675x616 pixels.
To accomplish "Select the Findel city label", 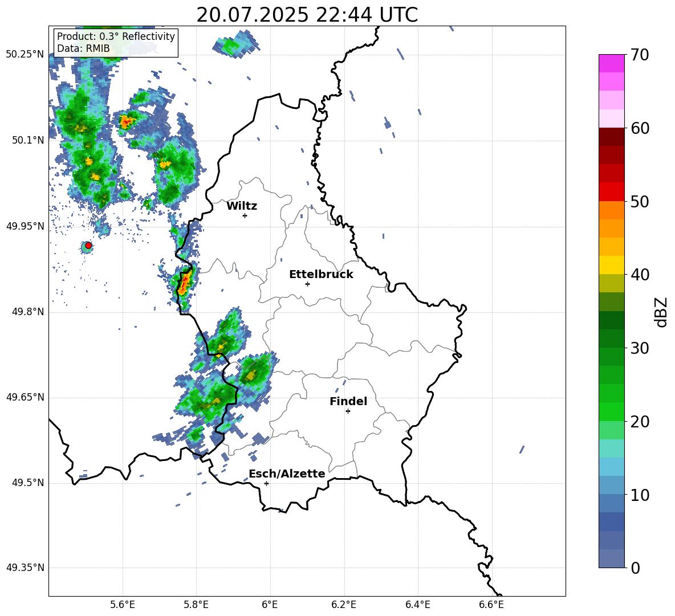I will click(348, 401).
